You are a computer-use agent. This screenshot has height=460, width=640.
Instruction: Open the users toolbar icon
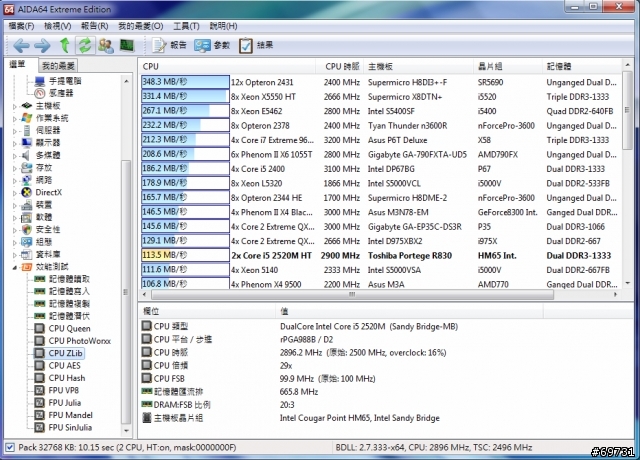click(106, 45)
